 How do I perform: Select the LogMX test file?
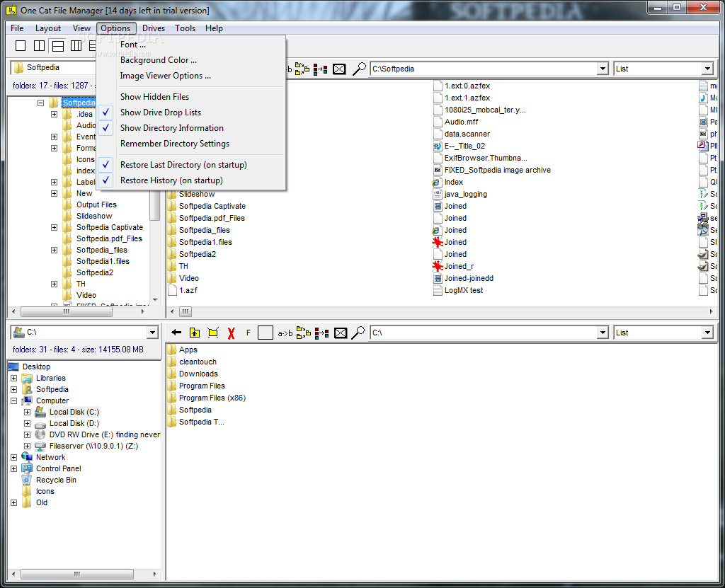coord(464,290)
